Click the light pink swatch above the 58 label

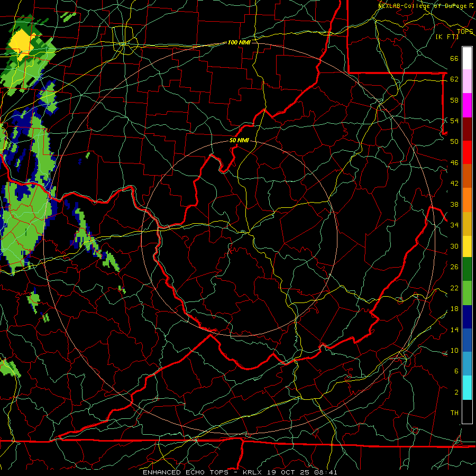pos(467,81)
